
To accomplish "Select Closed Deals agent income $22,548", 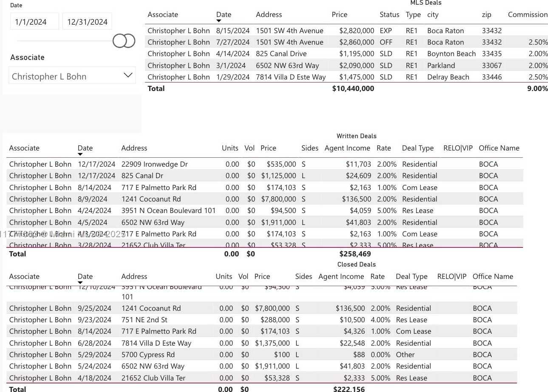I will (352, 343).
